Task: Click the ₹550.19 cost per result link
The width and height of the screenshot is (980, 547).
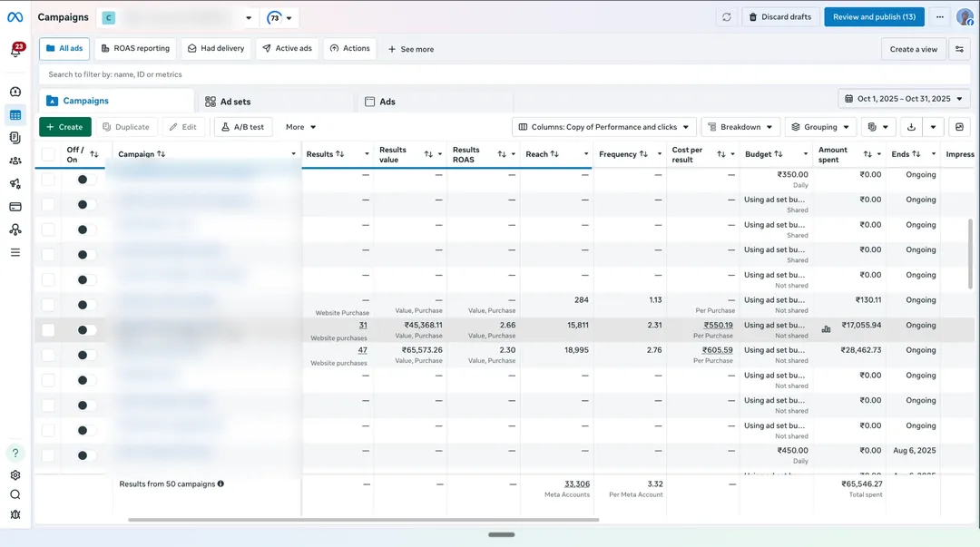Action: pyautogui.click(x=718, y=325)
